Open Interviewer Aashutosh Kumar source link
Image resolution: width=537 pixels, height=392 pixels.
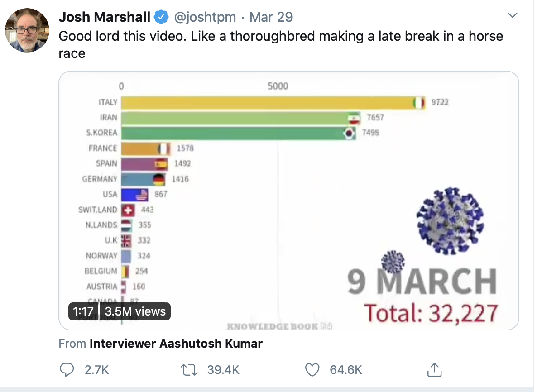click(176, 344)
